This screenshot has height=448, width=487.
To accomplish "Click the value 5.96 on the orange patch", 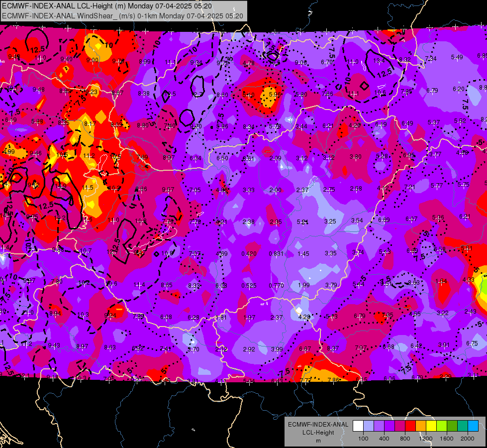I will (x=275, y=94).
